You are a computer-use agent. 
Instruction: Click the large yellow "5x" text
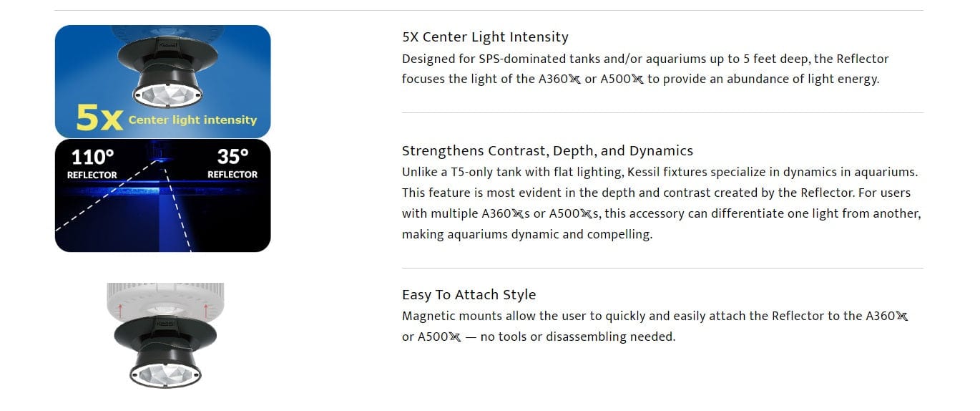pos(99,119)
